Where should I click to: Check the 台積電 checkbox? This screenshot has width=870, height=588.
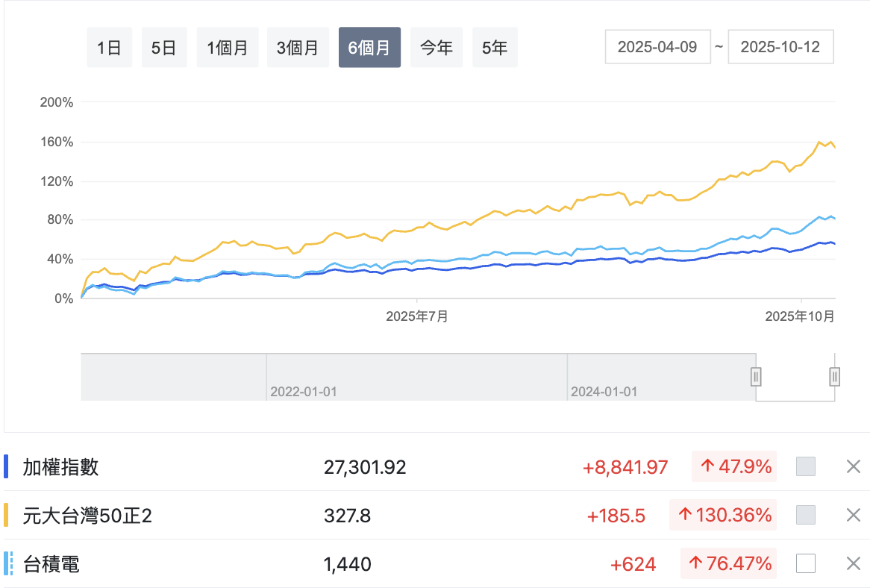point(806,563)
